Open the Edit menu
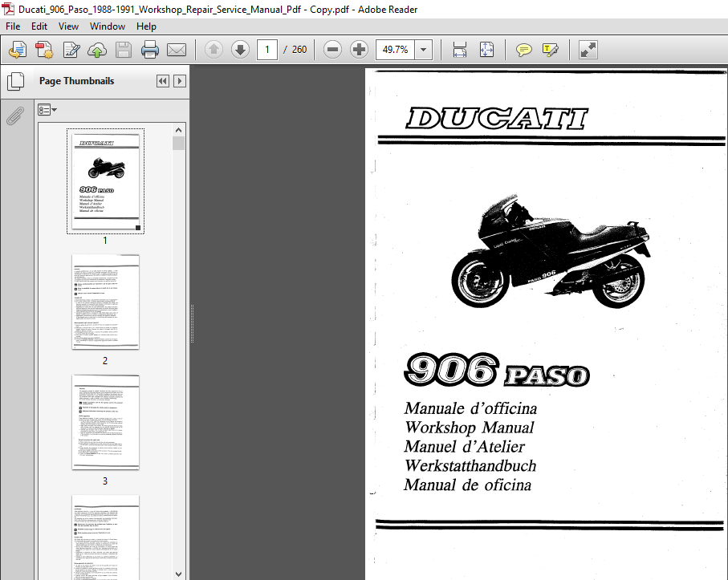This screenshot has width=728, height=580. coord(39,26)
